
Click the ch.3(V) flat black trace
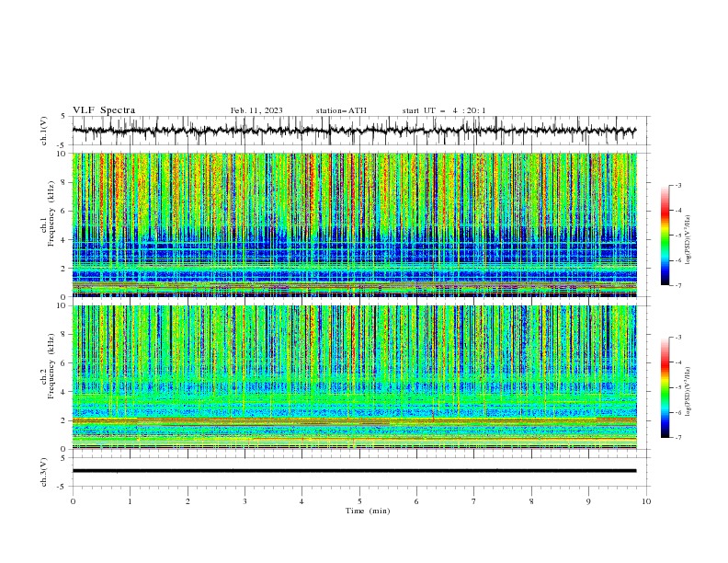coord(354,471)
